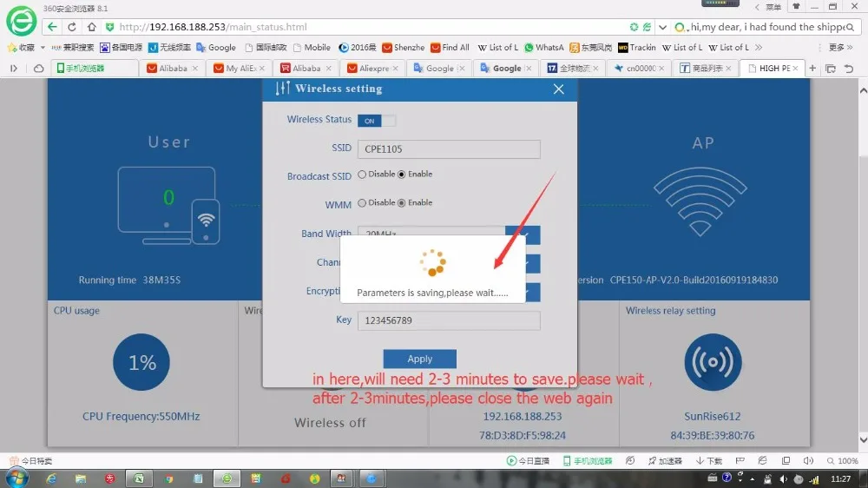Open the cloud sync icon near tabs

(x=39, y=68)
